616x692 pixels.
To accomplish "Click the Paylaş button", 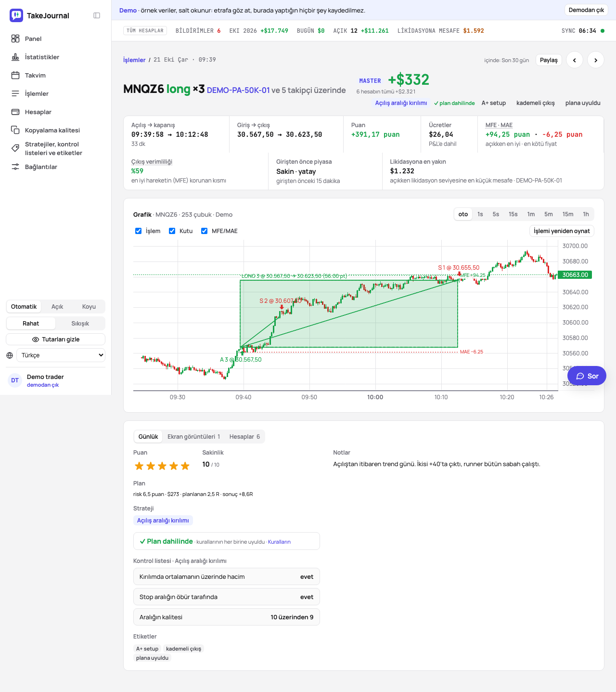I will click(x=549, y=60).
